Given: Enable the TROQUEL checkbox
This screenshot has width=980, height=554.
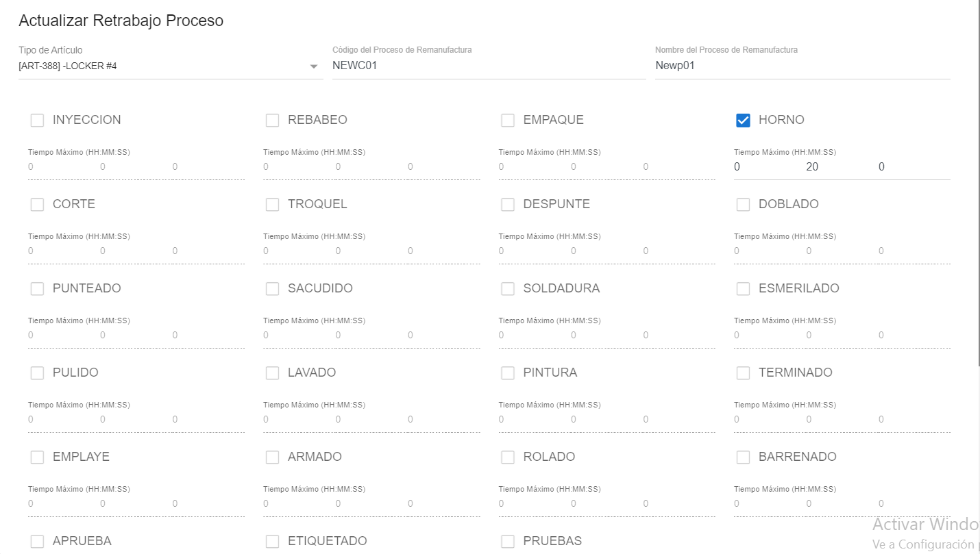Looking at the screenshot, I should [x=272, y=205].
